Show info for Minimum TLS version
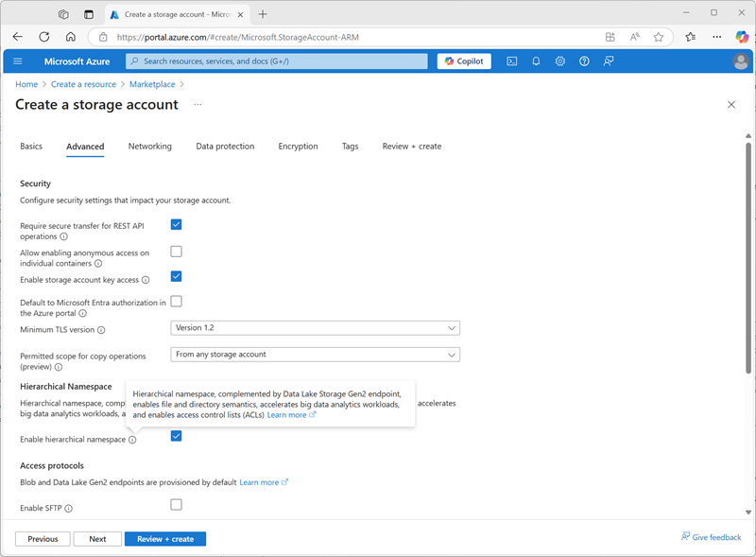 pyautogui.click(x=101, y=330)
